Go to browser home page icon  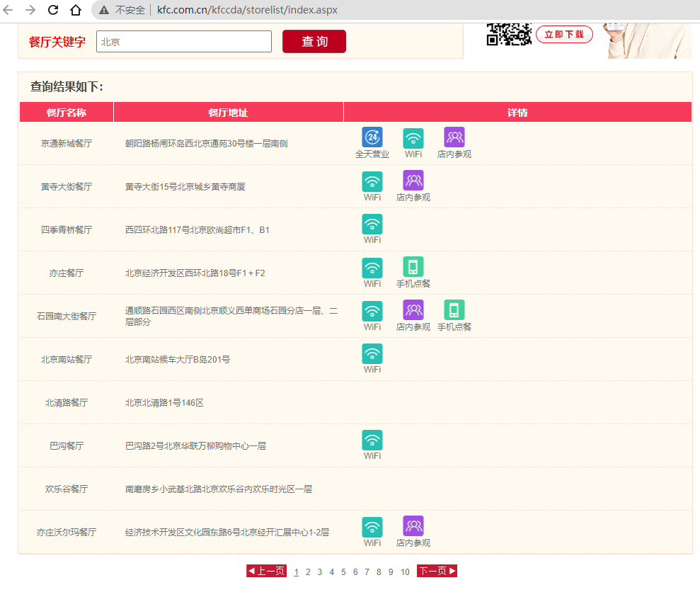76,10
